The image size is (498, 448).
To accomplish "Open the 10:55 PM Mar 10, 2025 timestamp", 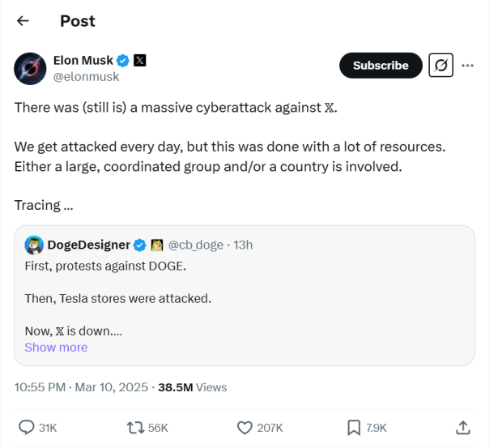I will pos(81,387).
